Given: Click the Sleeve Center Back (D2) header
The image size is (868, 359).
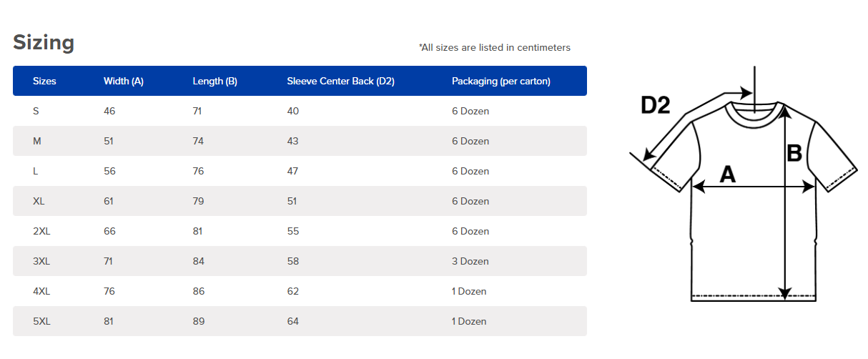Looking at the screenshot, I should 340,81.
